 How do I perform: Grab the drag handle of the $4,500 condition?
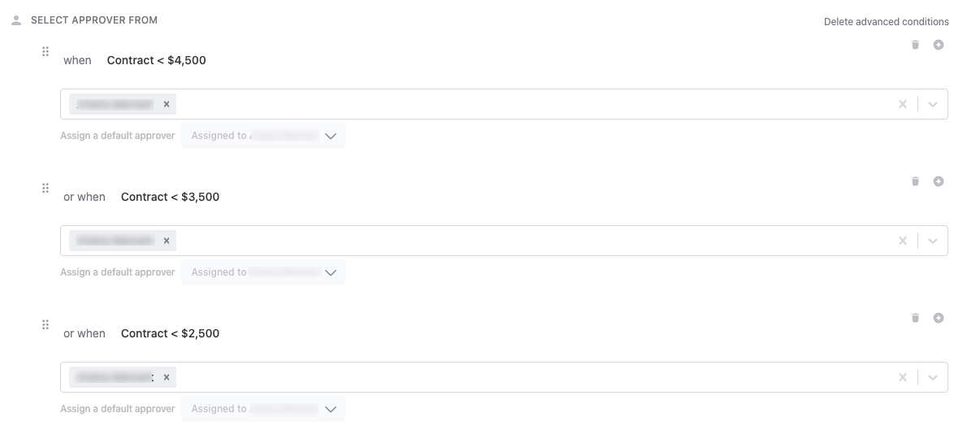pyautogui.click(x=46, y=51)
